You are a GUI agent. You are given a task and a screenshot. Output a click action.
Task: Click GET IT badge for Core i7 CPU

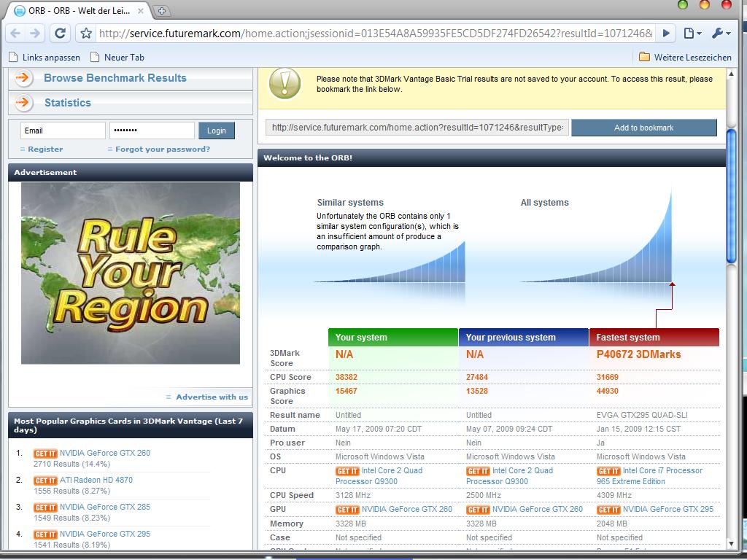coord(608,471)
